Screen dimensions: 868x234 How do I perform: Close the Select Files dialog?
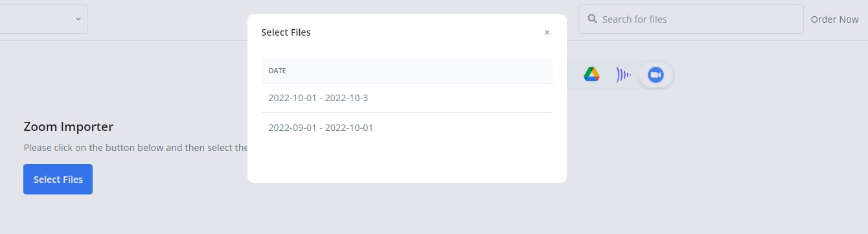tap(547, 32)
